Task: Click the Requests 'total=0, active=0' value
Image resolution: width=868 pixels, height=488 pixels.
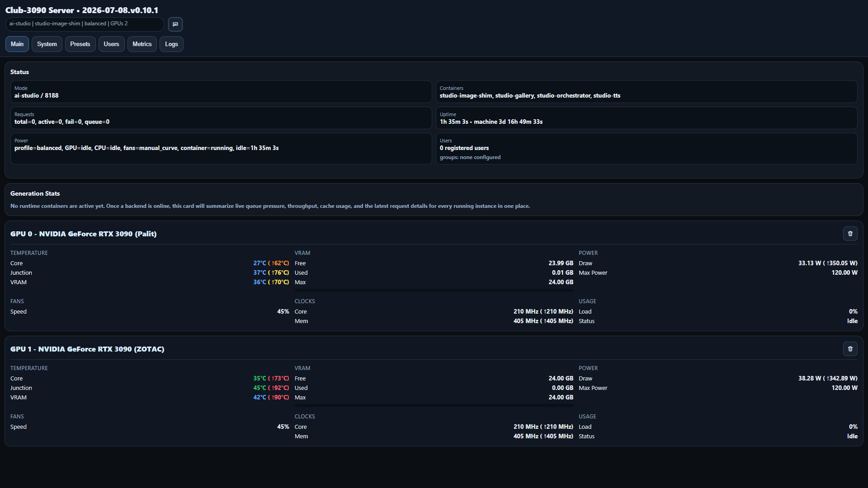Action: pyautogui.click(x=62, y=122)
